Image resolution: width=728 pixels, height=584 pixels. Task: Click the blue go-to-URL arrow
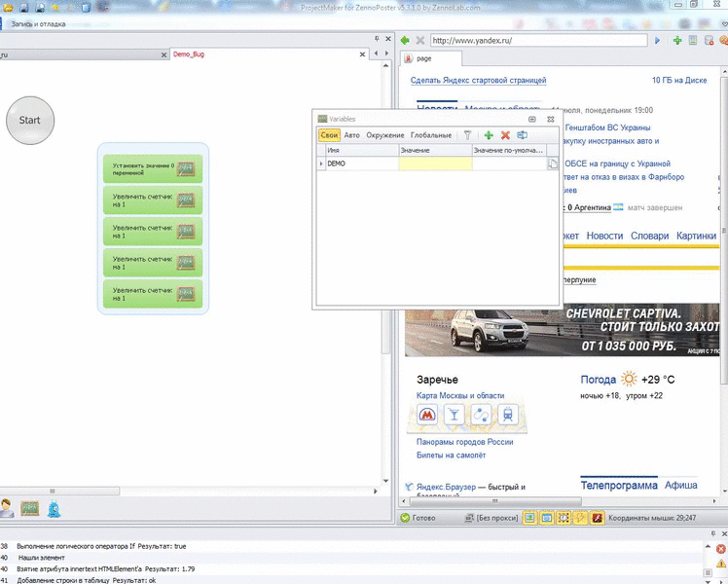click(x=657, y=40)
